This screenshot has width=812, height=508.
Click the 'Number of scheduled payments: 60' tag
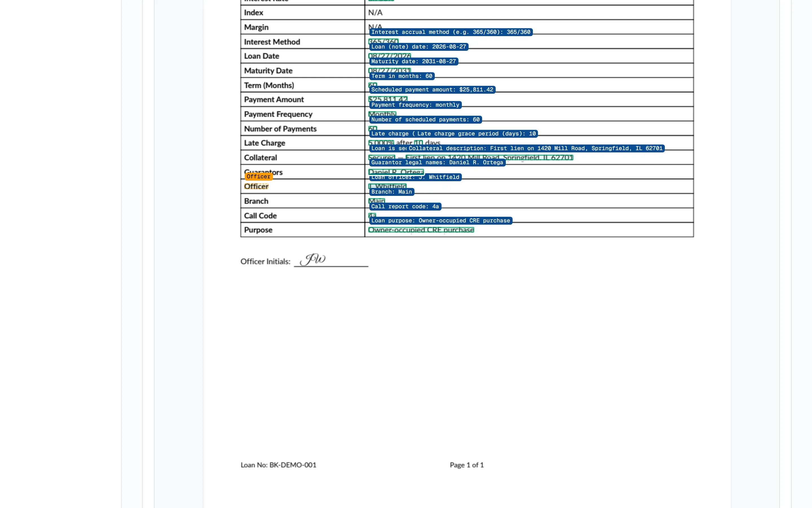coord(425,120)
